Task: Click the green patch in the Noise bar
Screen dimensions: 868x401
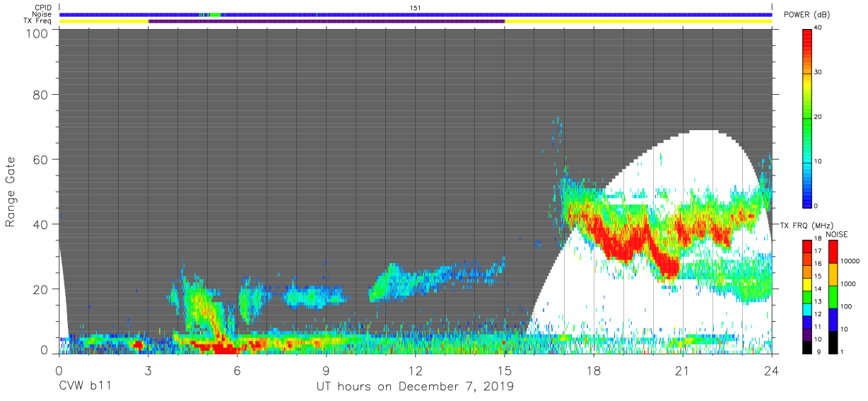Action: (x=216, y=14)
